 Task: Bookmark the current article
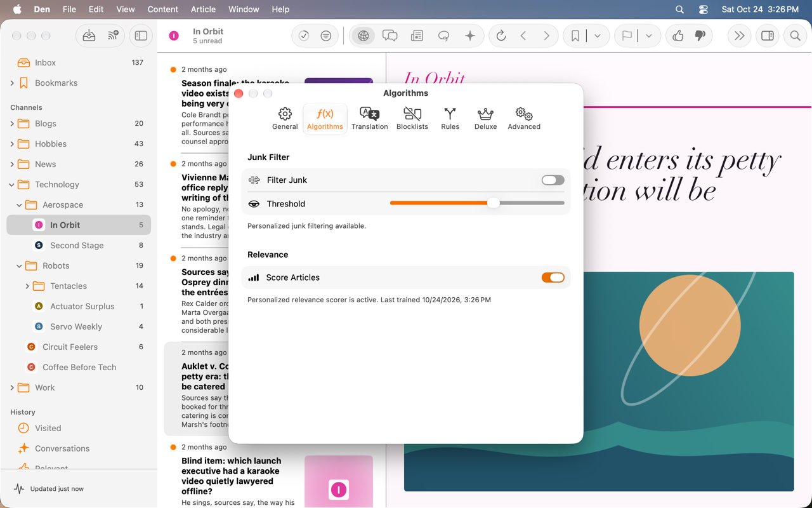(575, 36)
